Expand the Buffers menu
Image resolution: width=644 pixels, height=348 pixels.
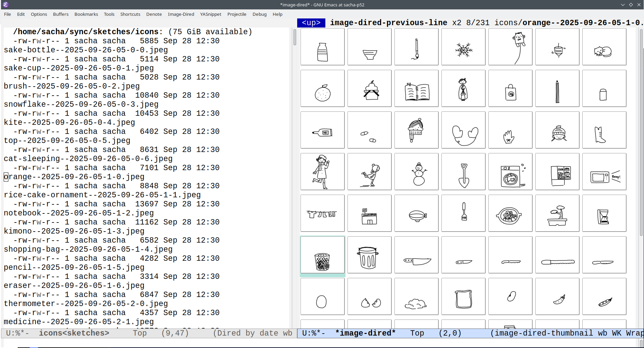click(x=61, y=14)
